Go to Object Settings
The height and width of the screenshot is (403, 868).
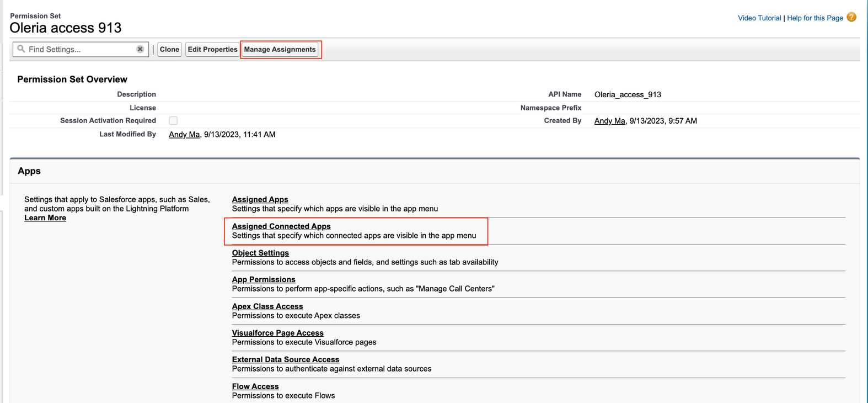pyautogui.click(x=260, y=253)
